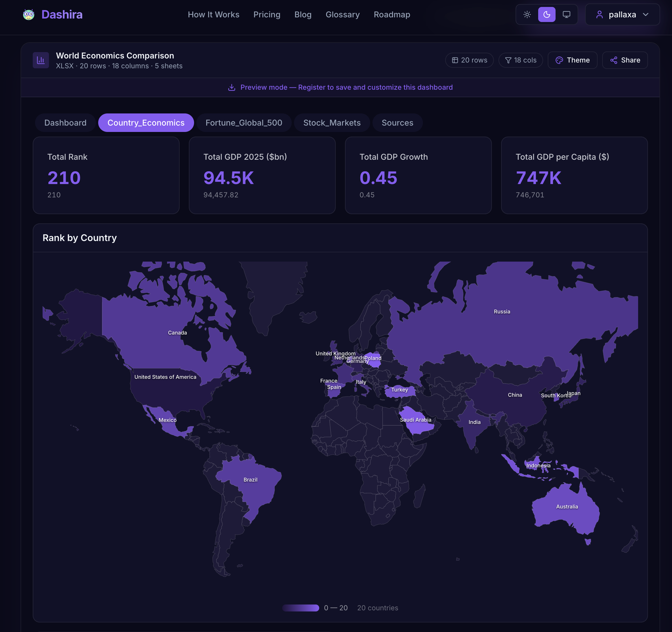Switch to the Fortune_Global_500 tab
The width and height of the screenshot is (672, 632).
point(243,123)
